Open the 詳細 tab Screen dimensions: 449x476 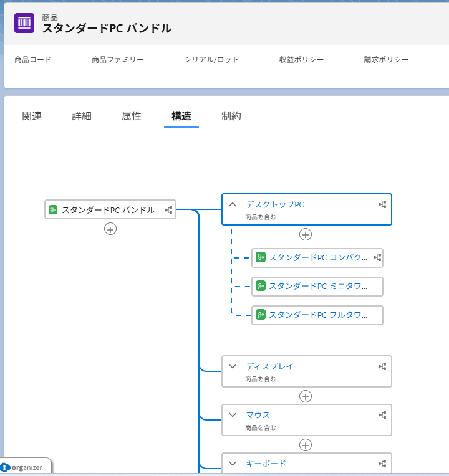coord(82,116)
